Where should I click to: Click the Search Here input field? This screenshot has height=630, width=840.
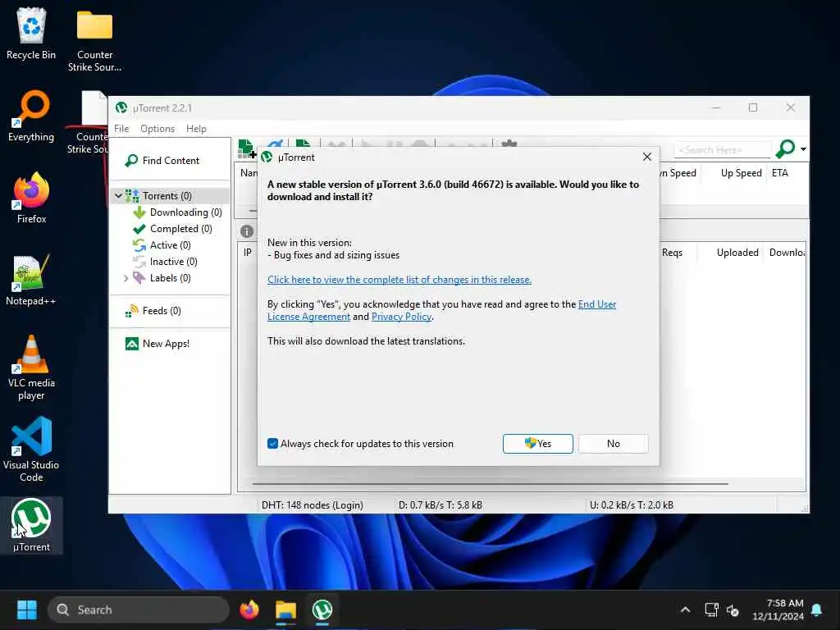[x=721, y=150]
